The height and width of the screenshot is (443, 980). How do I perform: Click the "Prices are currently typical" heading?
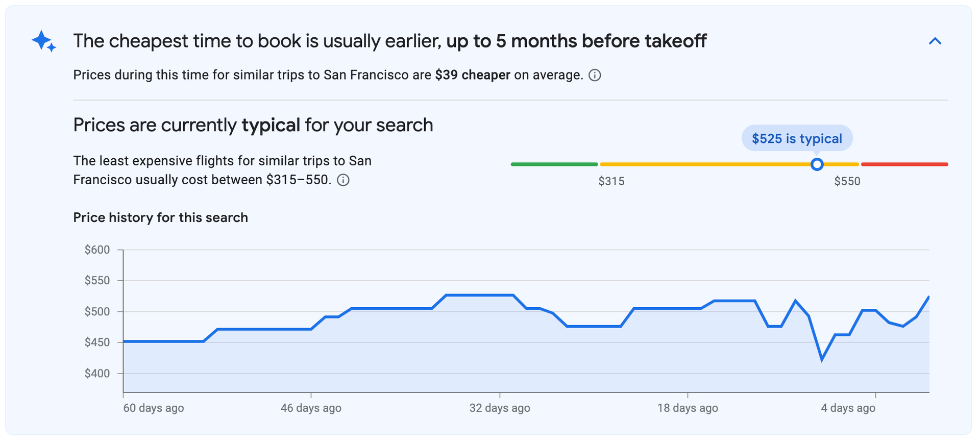pyautogui.click(x=253, y=124)
